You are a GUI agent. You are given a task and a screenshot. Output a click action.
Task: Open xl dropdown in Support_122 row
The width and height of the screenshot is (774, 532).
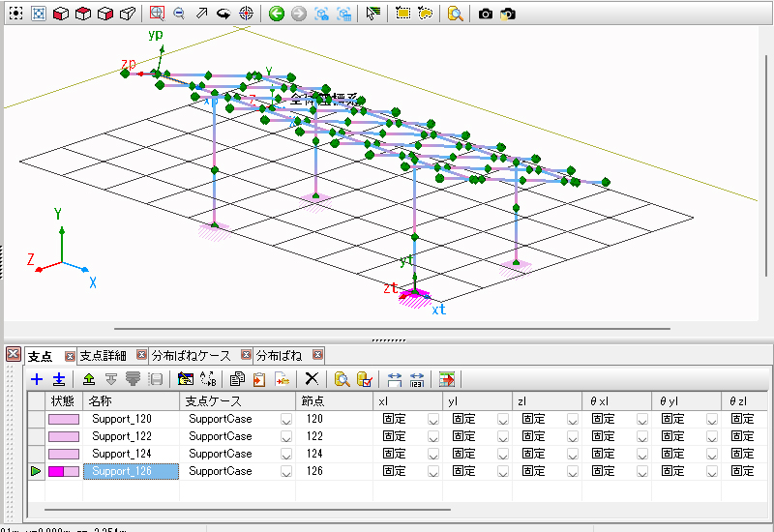[432, 437]
